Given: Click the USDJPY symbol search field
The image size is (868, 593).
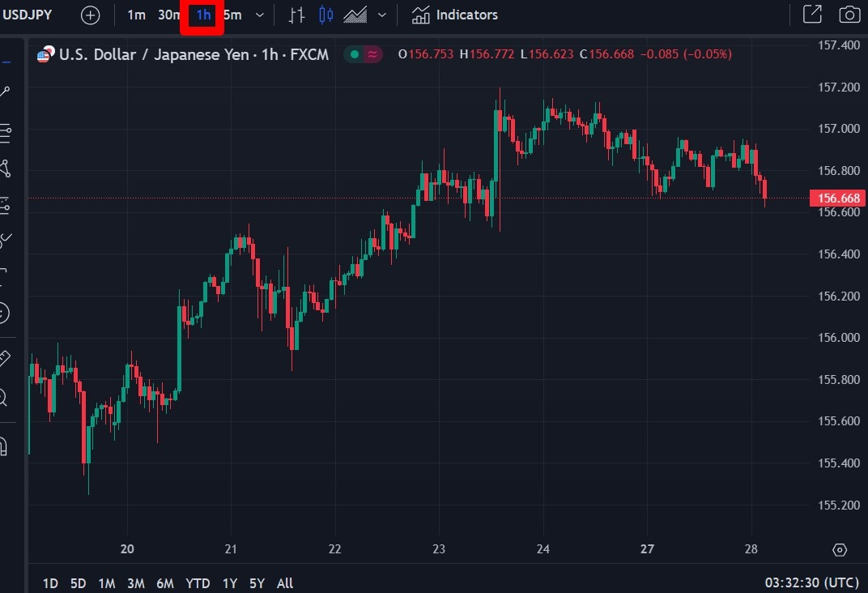Looking at the screenshot, I should pyautogui.click(x=28, y=15).
